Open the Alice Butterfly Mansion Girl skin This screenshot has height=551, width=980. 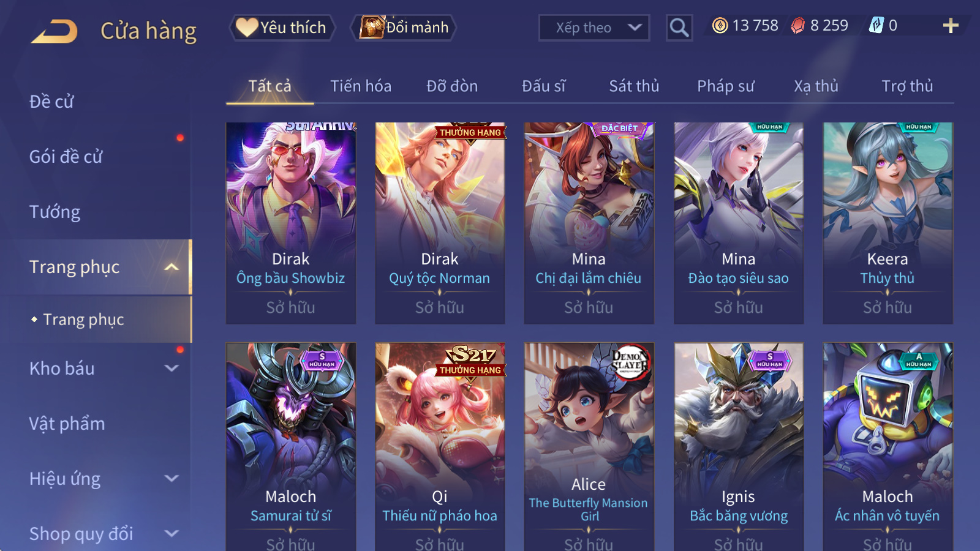click(589, 447)
